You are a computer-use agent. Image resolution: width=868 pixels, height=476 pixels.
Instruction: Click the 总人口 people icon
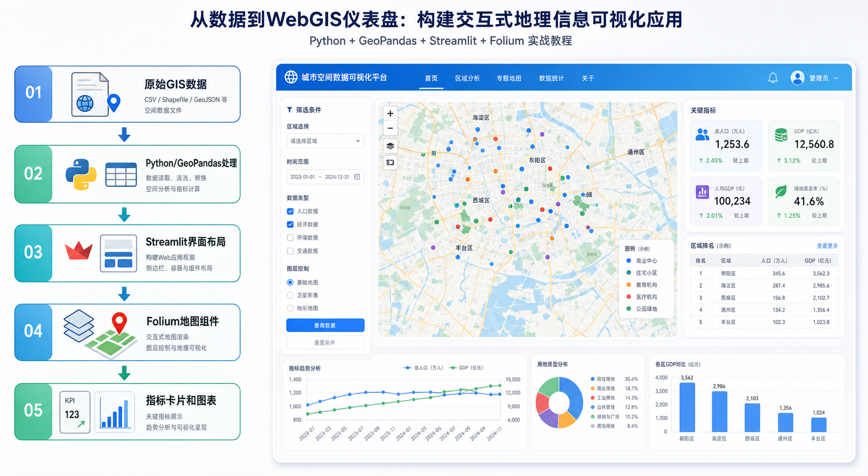tap(702, 135)
